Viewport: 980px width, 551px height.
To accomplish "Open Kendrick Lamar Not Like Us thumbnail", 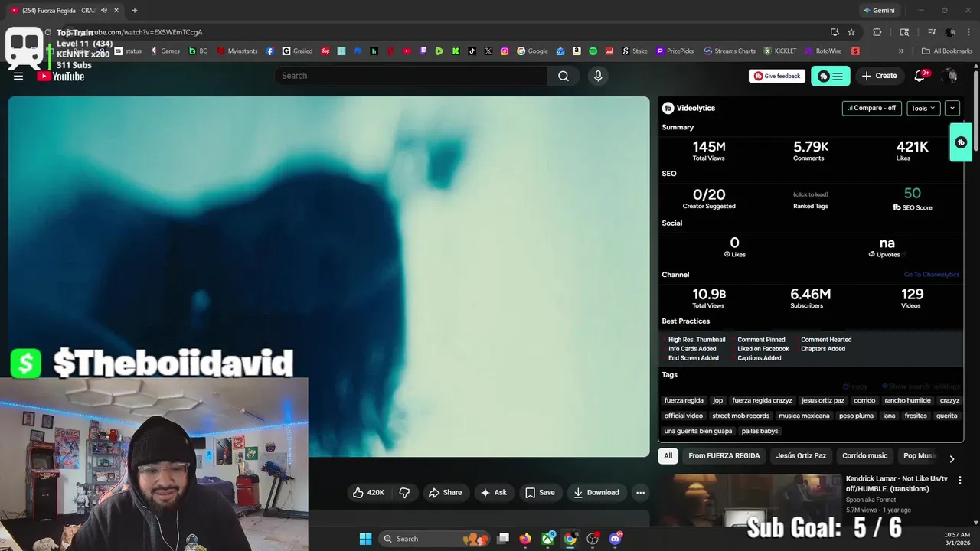I will click(x=750, y=500).
